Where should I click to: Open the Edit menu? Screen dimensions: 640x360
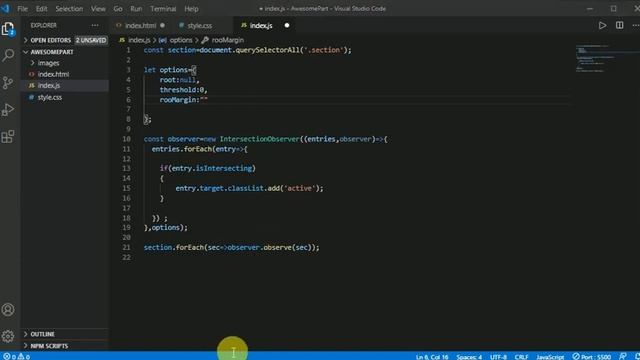[x=41, y=9]
